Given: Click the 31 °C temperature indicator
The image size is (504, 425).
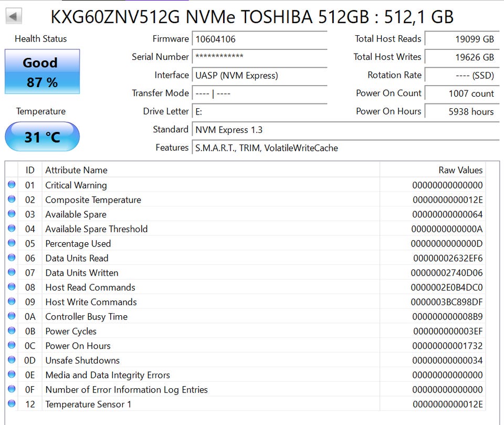Looking at the screenshot, I should pyautogui.click(x=42, y=137).
